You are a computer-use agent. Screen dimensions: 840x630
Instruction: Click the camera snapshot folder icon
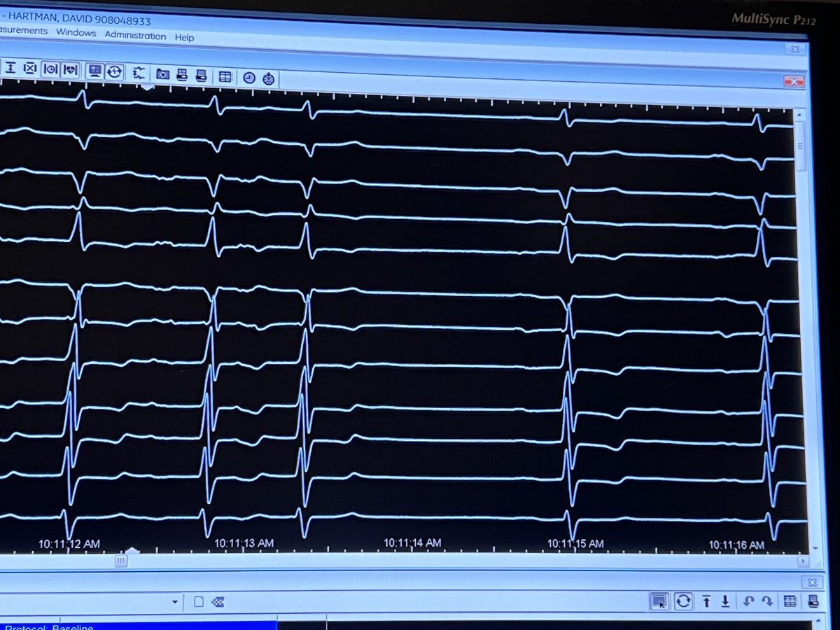coord(162,73)
